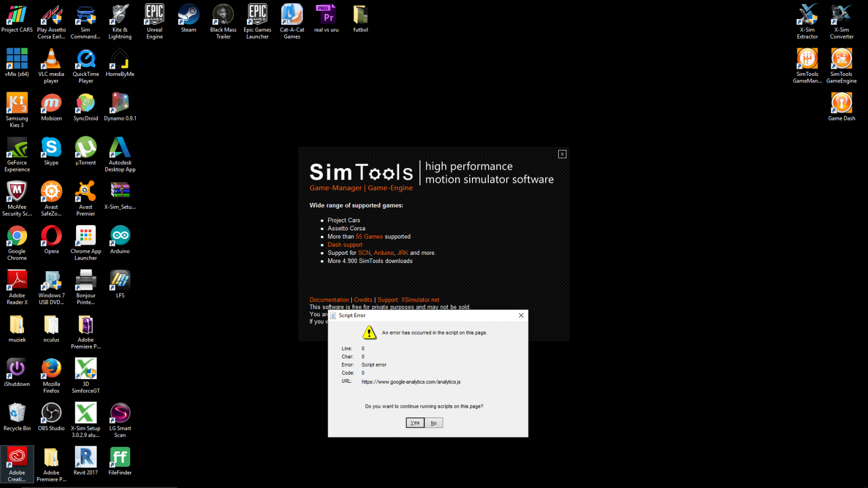
Task: Select the X-Sim Extractor icon
Action: (807, 22)
